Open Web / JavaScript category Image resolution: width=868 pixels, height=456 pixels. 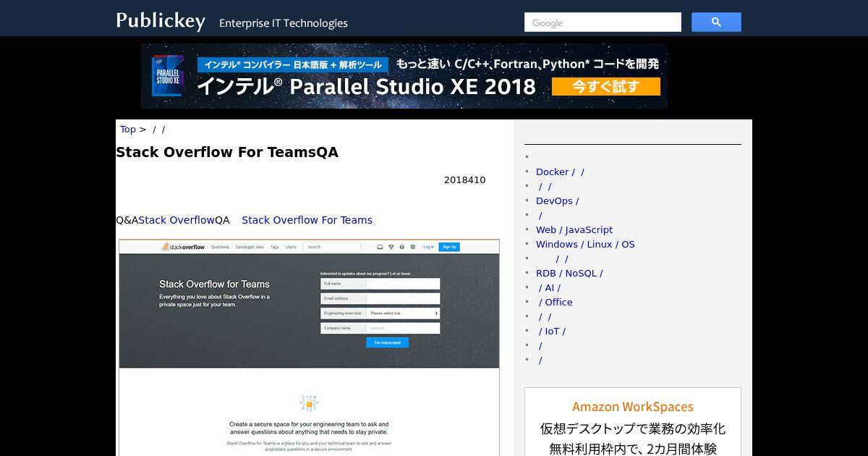(x=574, y=230)
